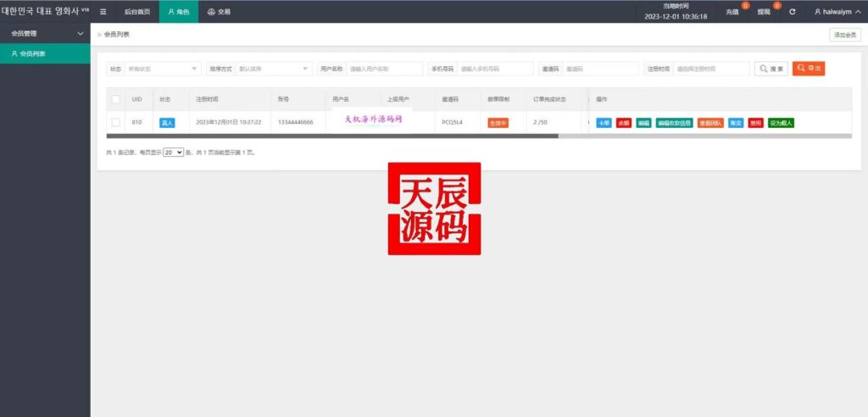Click the red 余额 action button

click(623, 123)
